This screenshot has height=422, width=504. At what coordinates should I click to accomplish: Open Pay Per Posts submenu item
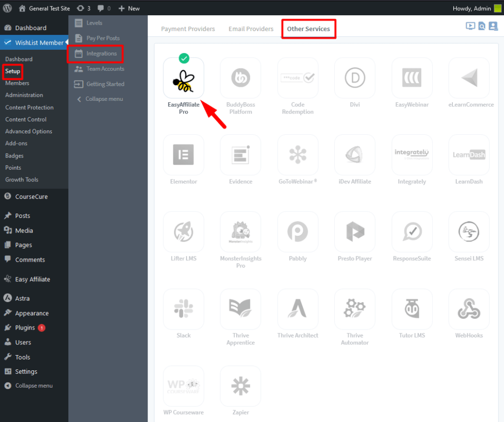pyautogui.click(x=97, y=38)
